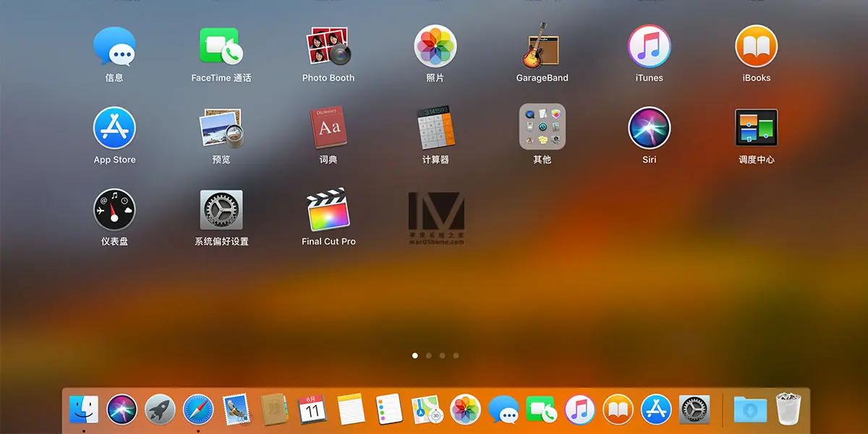This screenshot has height=434, width=868.
Task: Open 调度中心 Mission Control
Action: [x=755, y=129]
